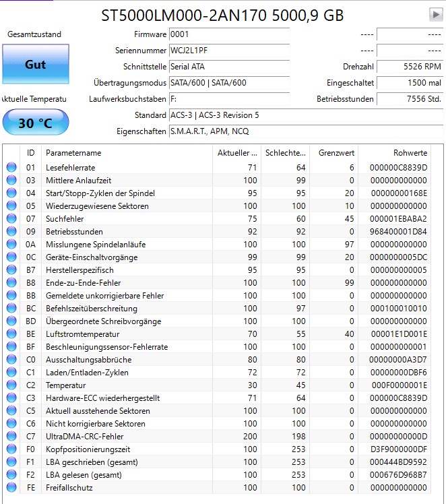Click the Firmware field showing 0001
446x504 pixels.
(x=230, y=34)
